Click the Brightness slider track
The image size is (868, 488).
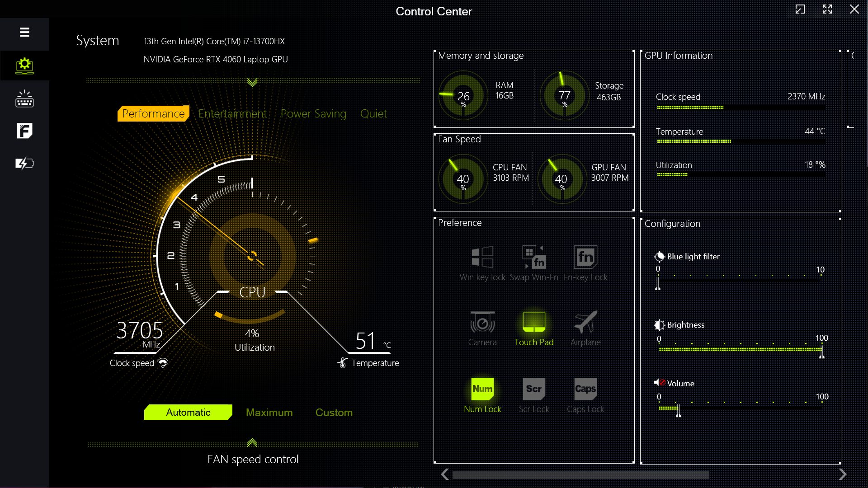(740, 350)
